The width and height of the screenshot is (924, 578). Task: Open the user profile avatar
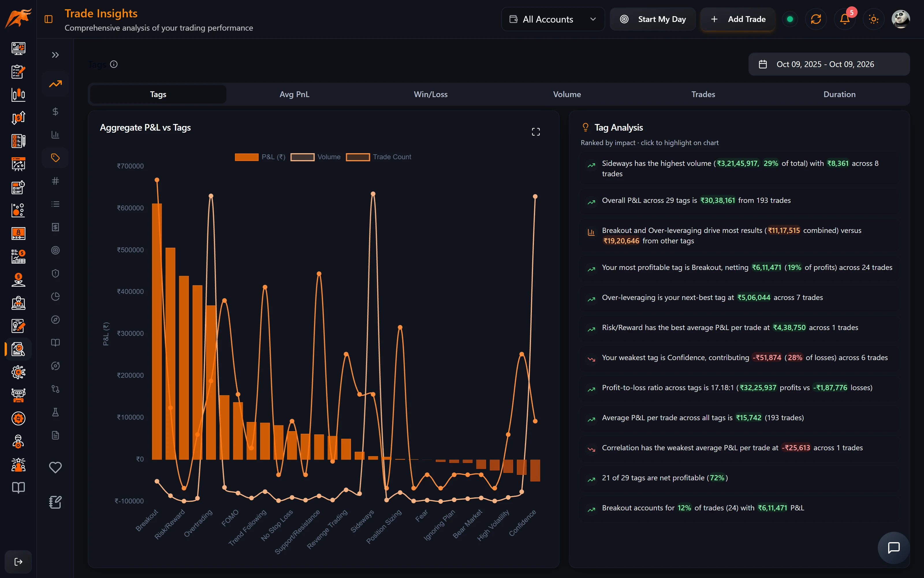(901, 19)
